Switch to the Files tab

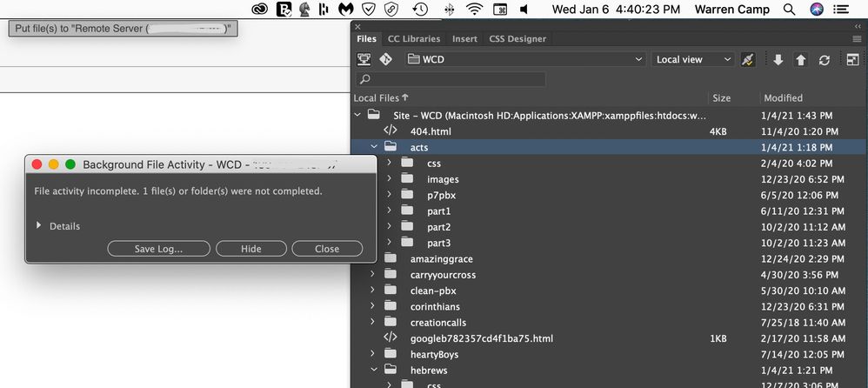(366, 39)
